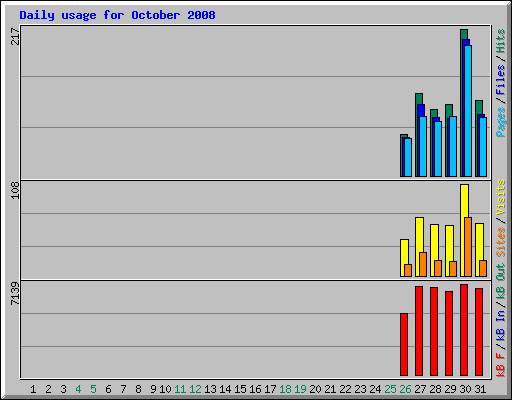The height and width of the screenshot is (400, 512).
Task: Click the red 'kB F' legend label
Action: [x=500, y=365]
